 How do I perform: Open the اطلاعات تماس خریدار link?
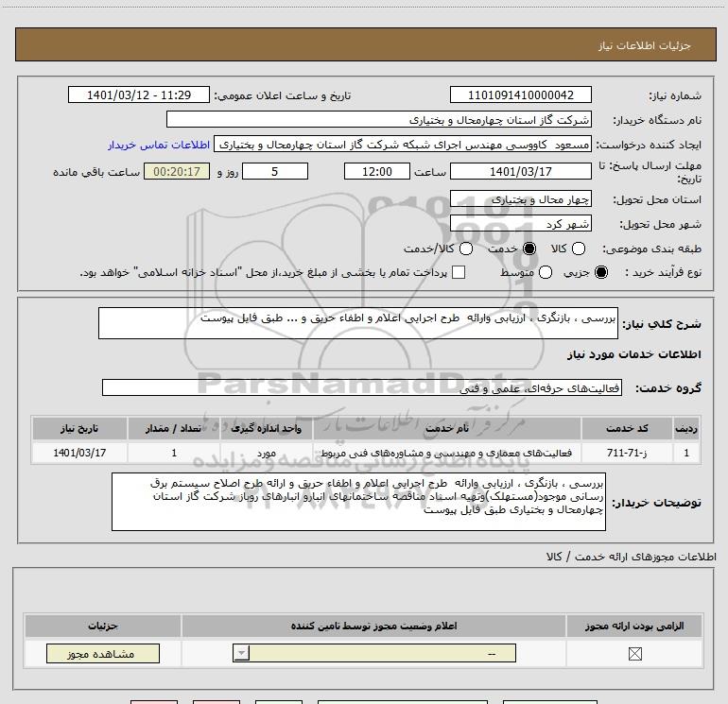pyautogui.click(x=159, y=145)
